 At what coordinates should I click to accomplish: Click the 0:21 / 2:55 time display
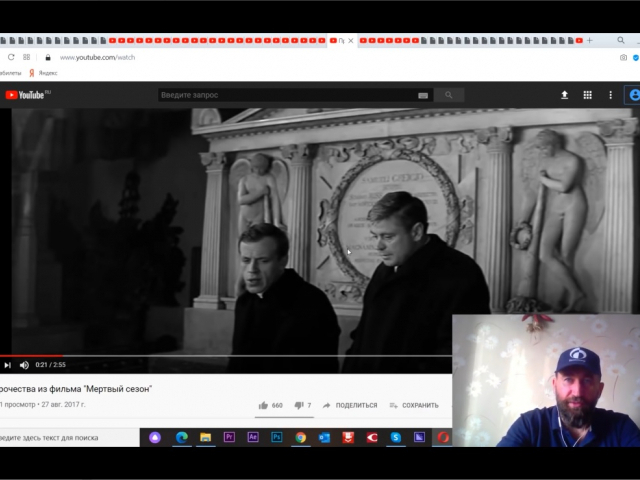click(x=51, y=364)
